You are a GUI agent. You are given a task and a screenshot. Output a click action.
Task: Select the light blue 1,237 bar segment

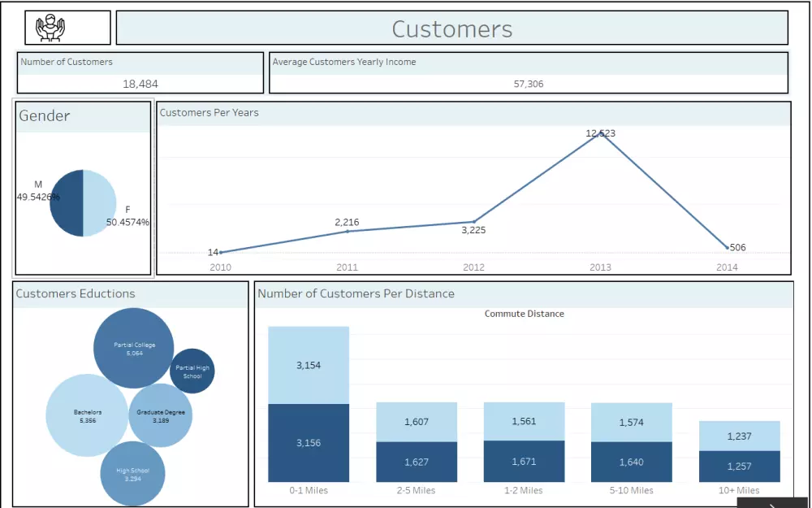(x=741, y=436)
